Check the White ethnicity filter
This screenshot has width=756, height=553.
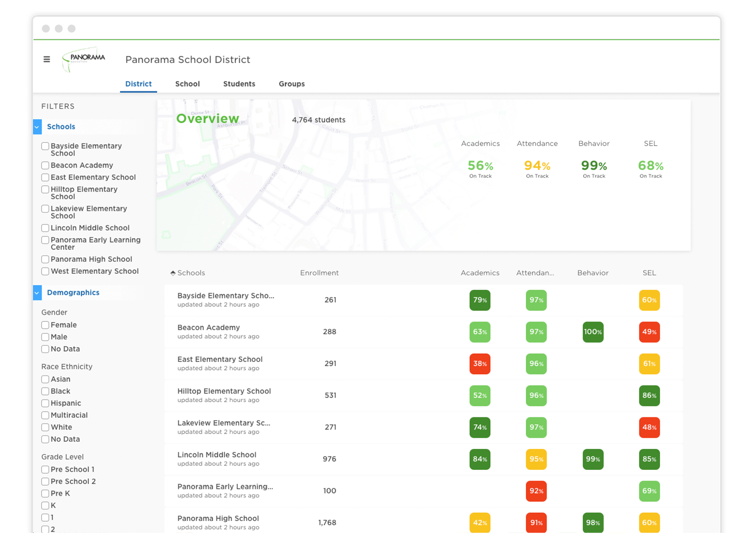click(x=45, y=427)
